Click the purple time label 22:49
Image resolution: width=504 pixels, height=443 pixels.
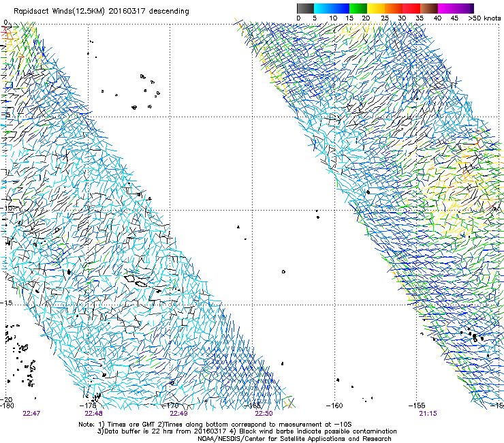[178, 414]
